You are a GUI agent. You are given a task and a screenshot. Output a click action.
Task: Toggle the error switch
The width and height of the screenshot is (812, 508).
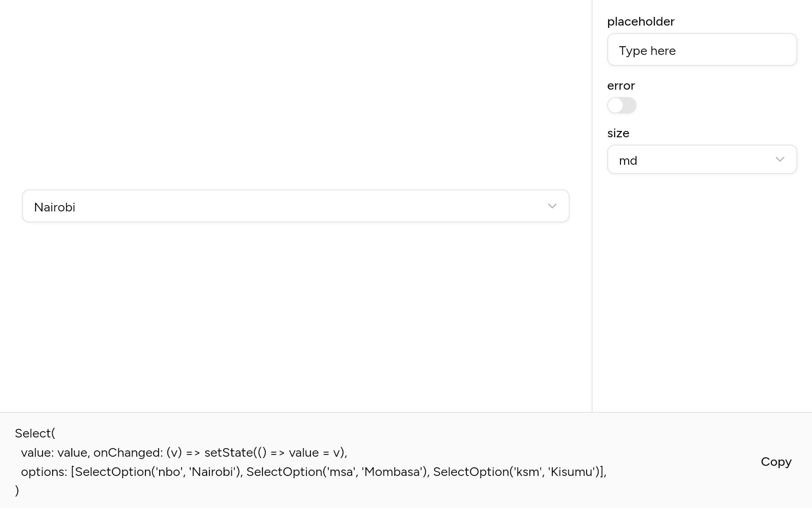pos(621,105)
